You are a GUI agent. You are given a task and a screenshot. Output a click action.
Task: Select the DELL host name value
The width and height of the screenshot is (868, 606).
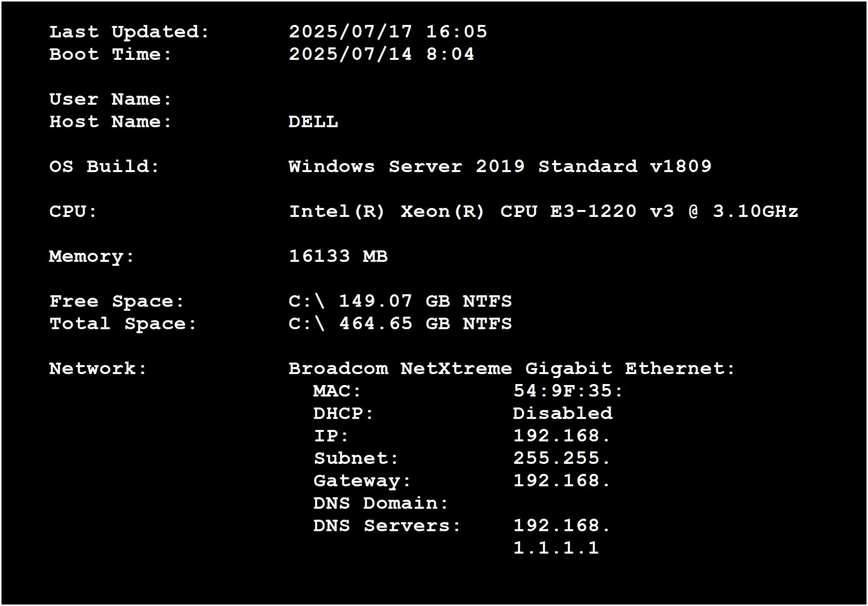(x=313, y=122)
